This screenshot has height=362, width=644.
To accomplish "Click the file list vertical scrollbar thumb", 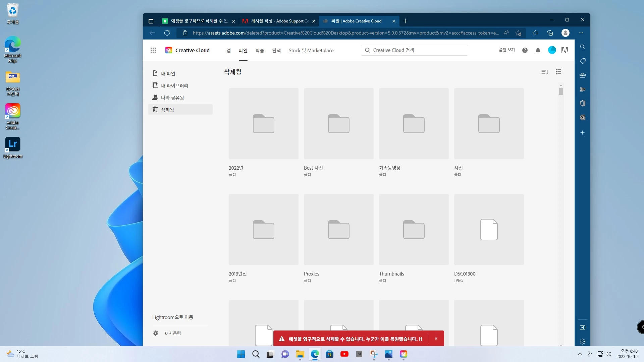I will pyautogui.click(x=561, y=92).
